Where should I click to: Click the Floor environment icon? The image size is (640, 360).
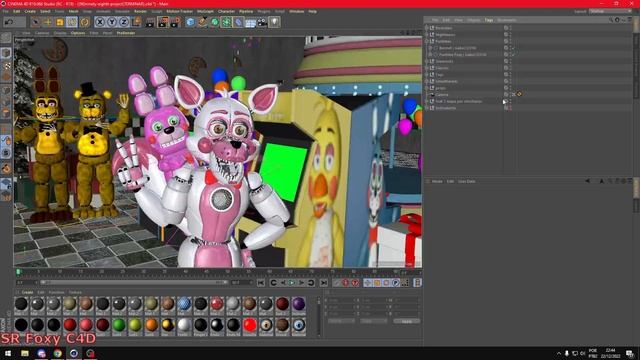pos(250,22)
